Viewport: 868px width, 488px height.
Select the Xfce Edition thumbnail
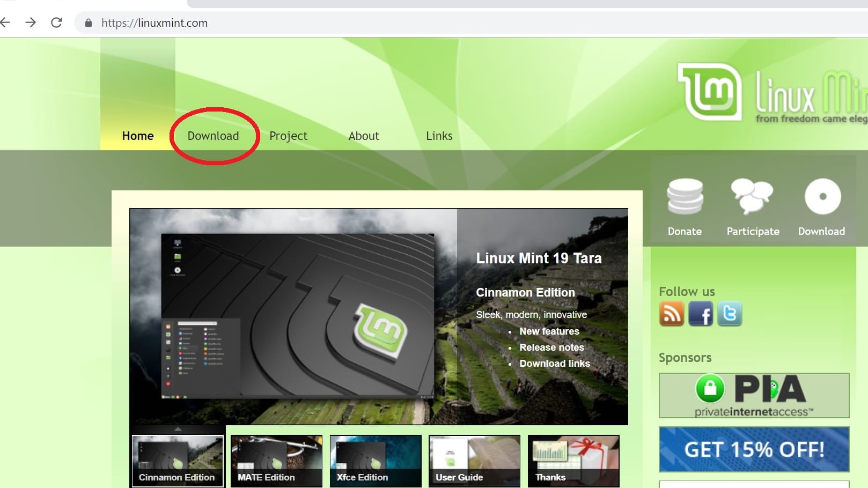(x=376, y=461)
